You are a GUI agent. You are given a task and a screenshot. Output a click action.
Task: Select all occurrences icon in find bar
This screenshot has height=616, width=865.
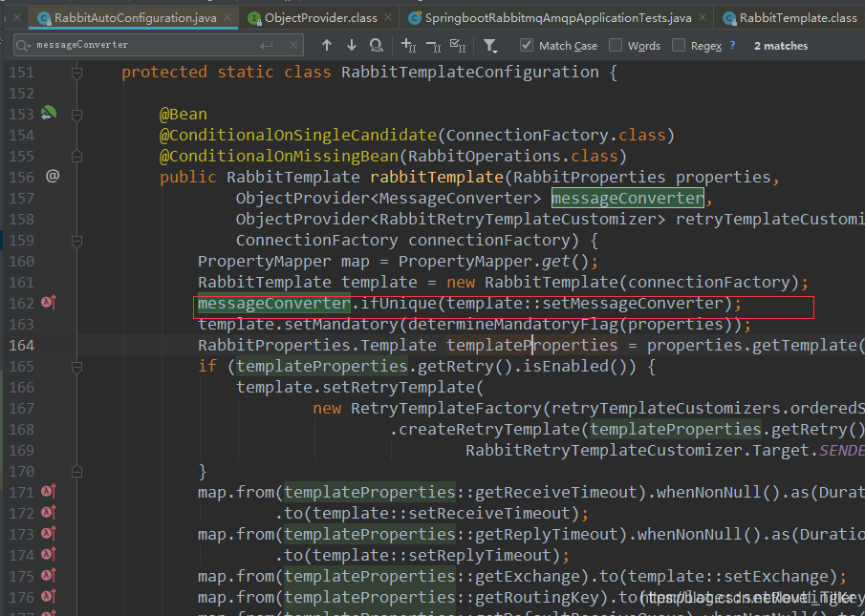tap(458, 45)
